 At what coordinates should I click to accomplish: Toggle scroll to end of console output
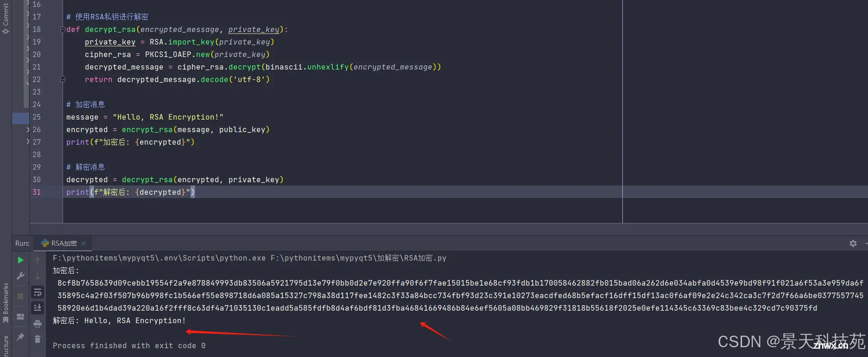[38, 307]
